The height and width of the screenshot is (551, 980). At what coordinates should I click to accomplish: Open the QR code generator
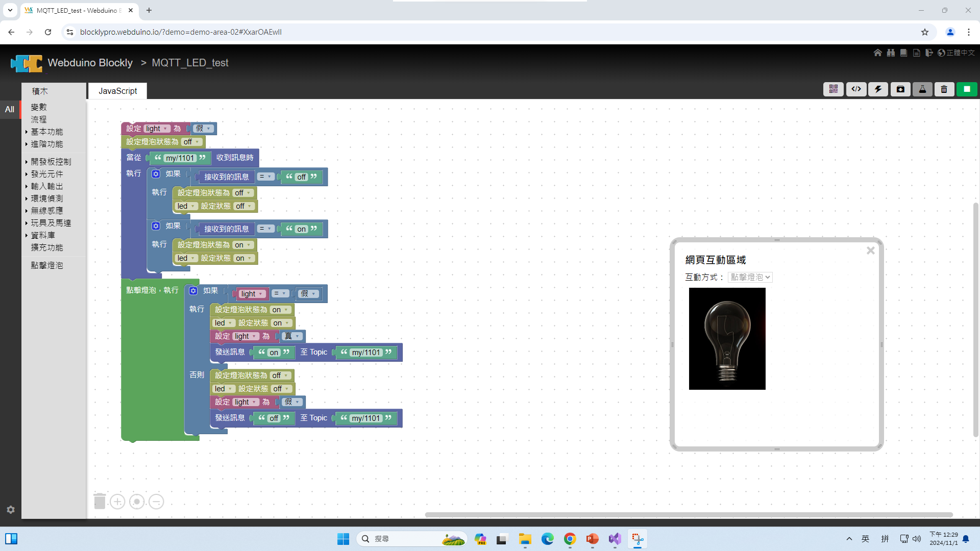pos(833,89)
